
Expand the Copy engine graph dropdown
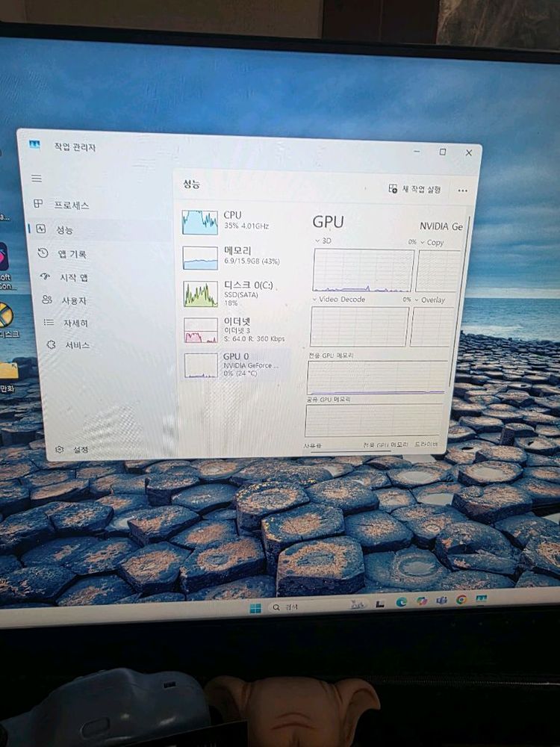coord(422,242)
